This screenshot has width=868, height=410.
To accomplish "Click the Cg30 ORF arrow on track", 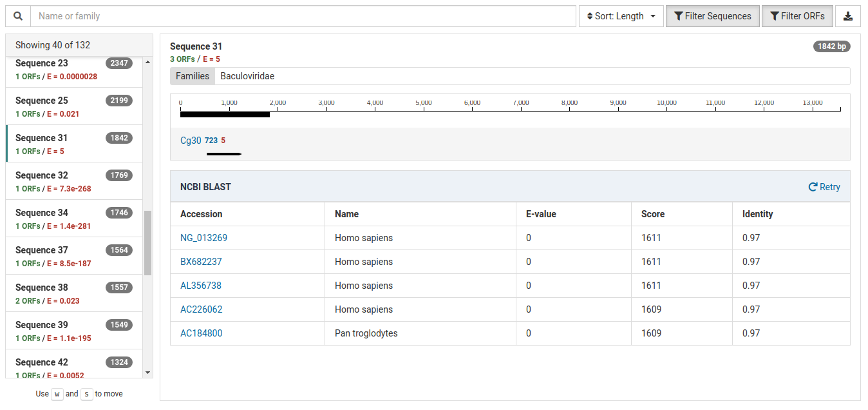I will pos(223,154).
